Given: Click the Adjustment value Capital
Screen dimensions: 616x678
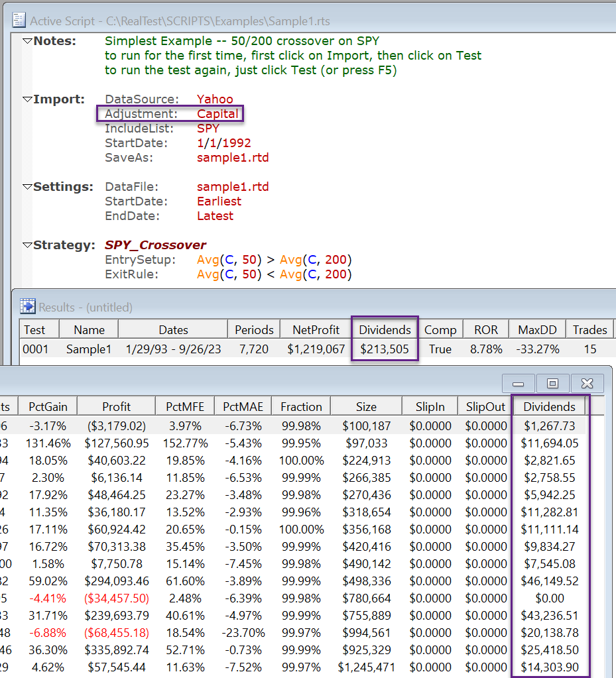Looking at the screenshot, I should click(217, 114).
